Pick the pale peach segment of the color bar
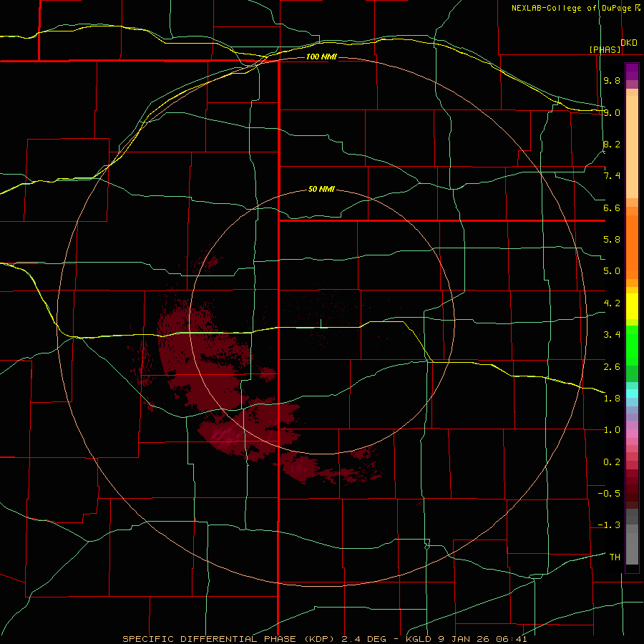This screenshot has width=644, height=644. point(632,147)
